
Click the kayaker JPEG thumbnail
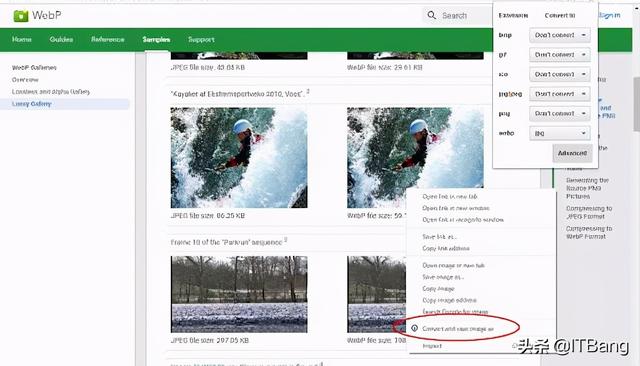239,157
